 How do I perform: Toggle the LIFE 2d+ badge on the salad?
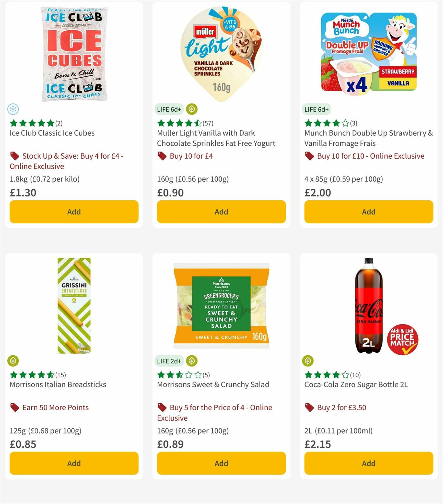(x=169, y=361)
